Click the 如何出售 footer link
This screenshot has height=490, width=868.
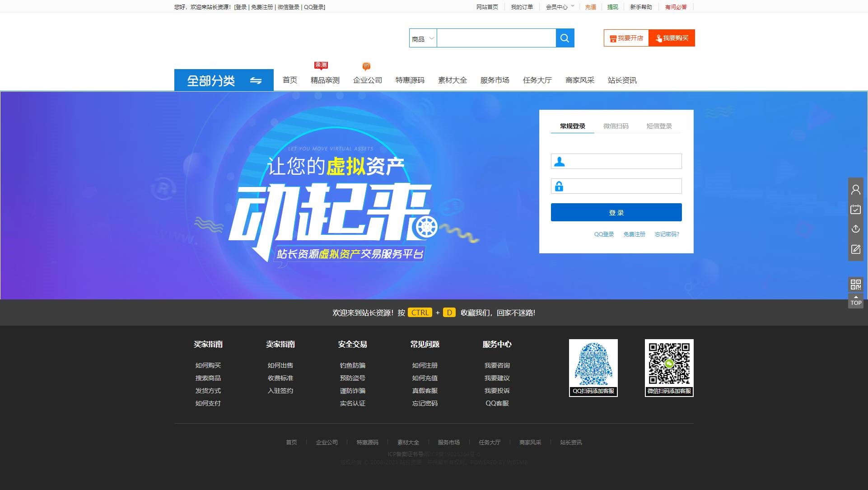(280, 365)
